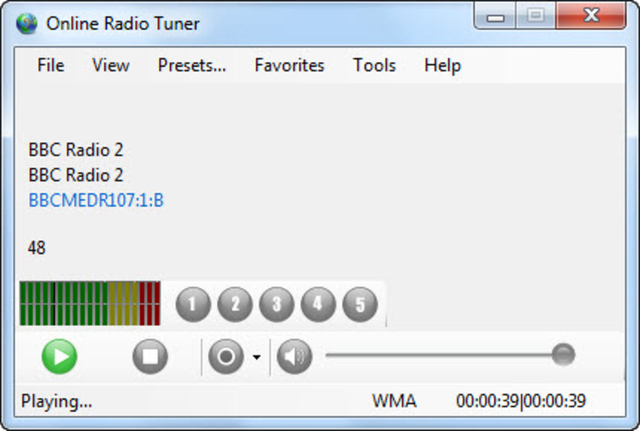Click the record button
Image resolution: width=640 pixels, height=431 pixels.
(x=226, y=356)
